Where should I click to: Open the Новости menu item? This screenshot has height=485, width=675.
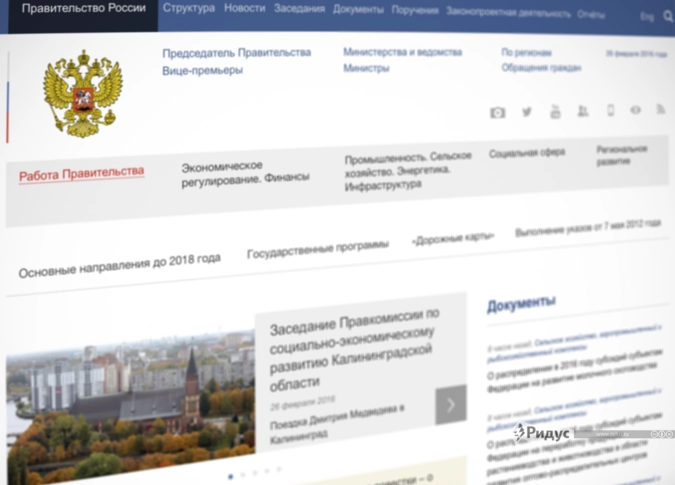pos(245,9)
